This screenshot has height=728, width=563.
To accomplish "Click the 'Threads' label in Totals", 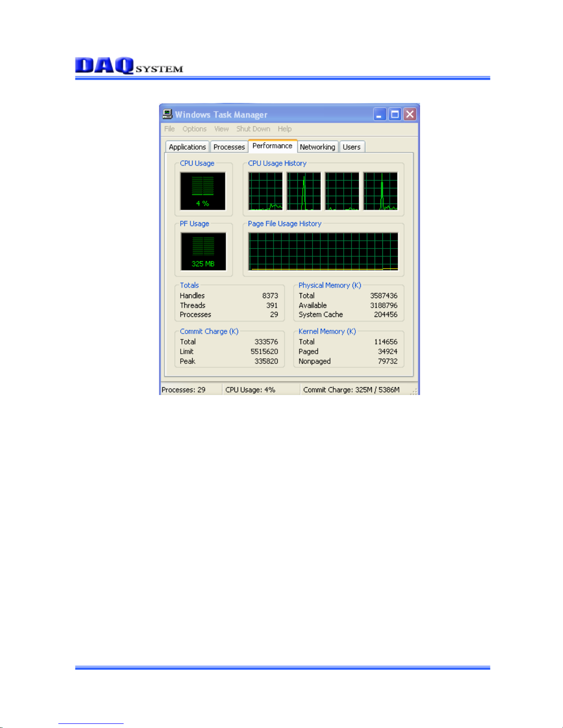I will click(193, 305).
